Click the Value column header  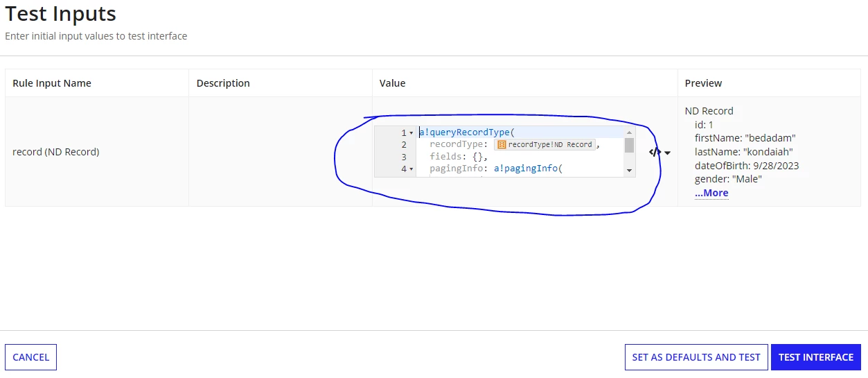(x=392, y=83)
